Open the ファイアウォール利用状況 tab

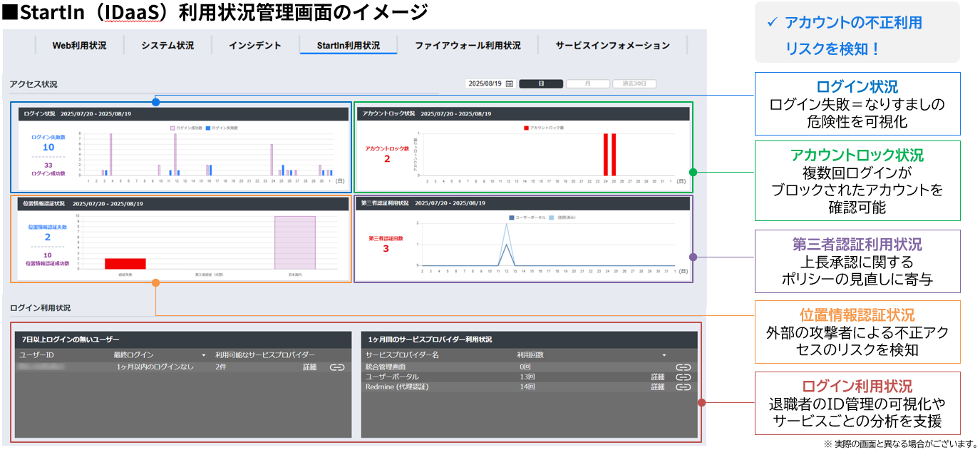tap(468, 46)
